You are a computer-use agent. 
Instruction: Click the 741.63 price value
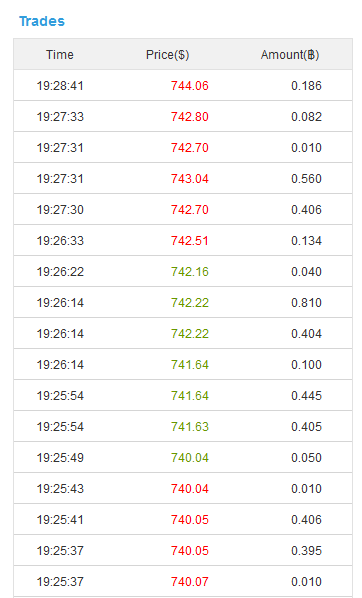click(190, 426)
